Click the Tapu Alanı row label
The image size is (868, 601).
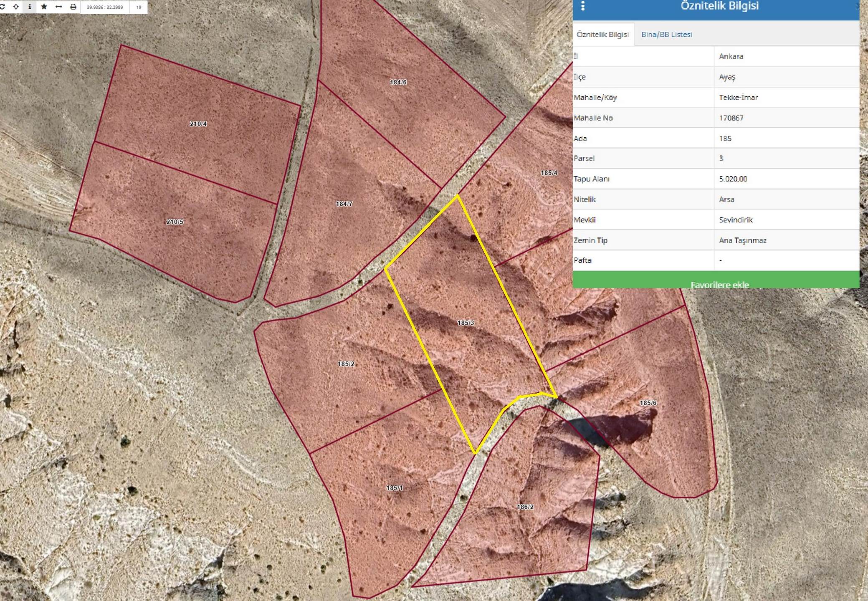(591, 179)
